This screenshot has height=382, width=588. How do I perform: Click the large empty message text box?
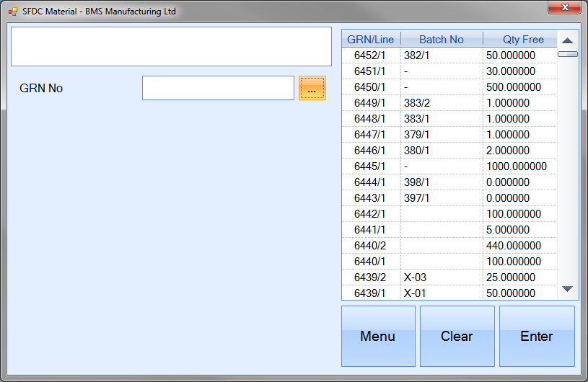(171, 47)
